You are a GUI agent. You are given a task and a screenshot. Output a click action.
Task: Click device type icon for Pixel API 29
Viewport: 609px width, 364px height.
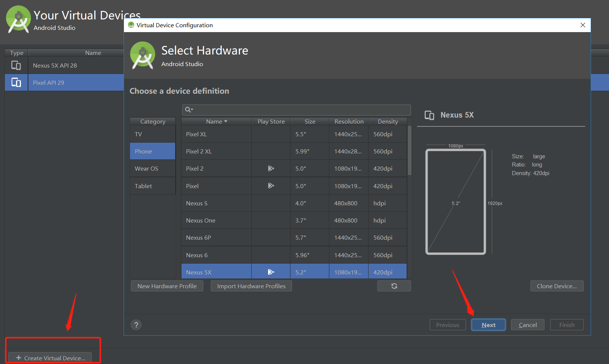pyautogui.click(x=16, y=83)
